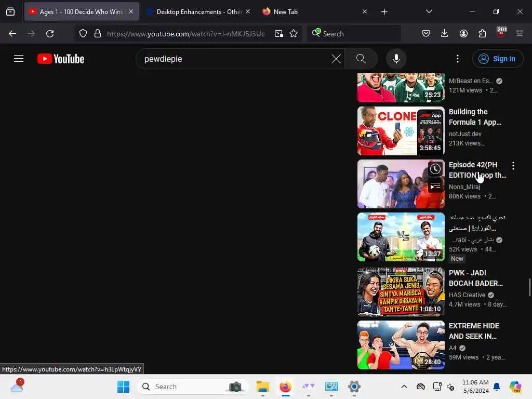Open the Arabic football 13:37 thumbnail

[401, 237]
